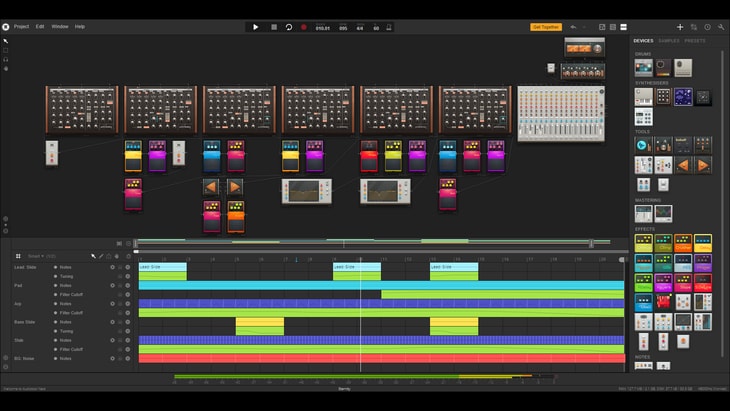Select the right-arrow merger on the desktop
The height and width of the screenshot is (411, 730).
click(235, 187)
